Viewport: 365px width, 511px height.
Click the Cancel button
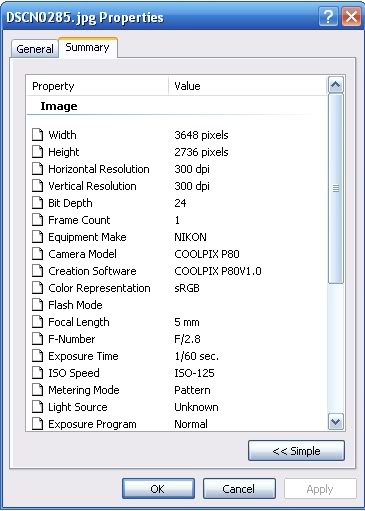[x=239, y=489]
